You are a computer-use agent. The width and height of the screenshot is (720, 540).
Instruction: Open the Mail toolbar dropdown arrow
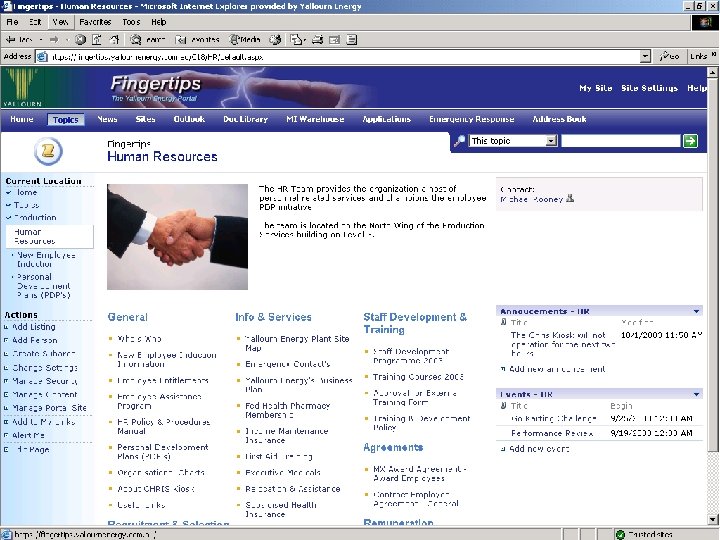[304, 40]
